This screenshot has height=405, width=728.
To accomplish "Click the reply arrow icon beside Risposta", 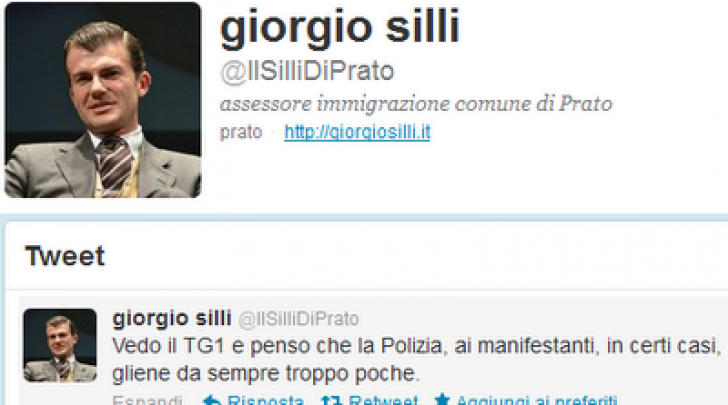I will point(212,400).
